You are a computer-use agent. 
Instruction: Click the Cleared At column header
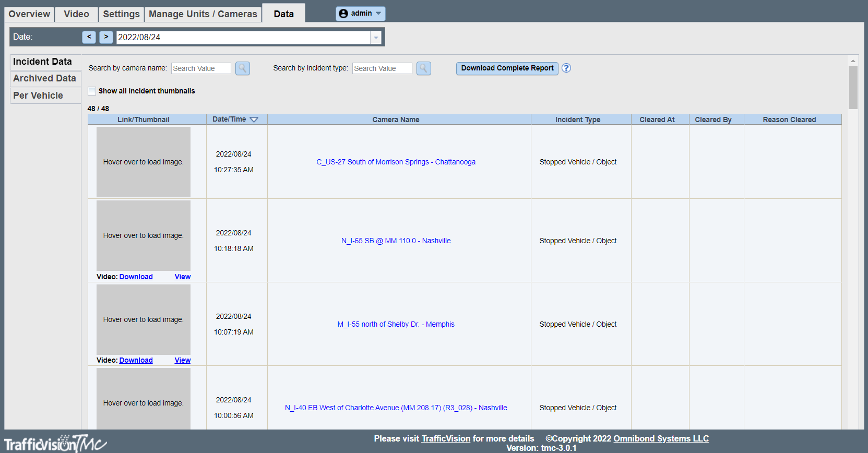tap(660, 120)
